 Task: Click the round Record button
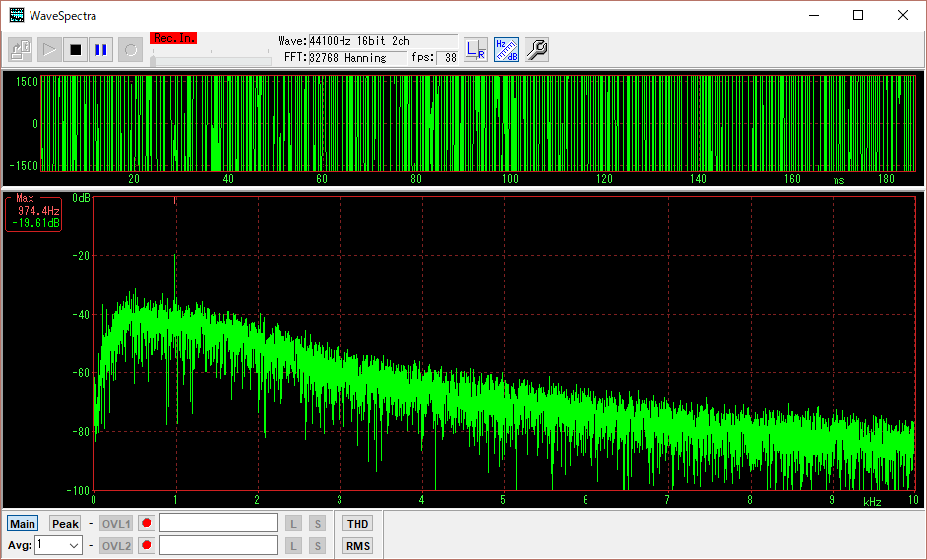(x=130, y=49)
